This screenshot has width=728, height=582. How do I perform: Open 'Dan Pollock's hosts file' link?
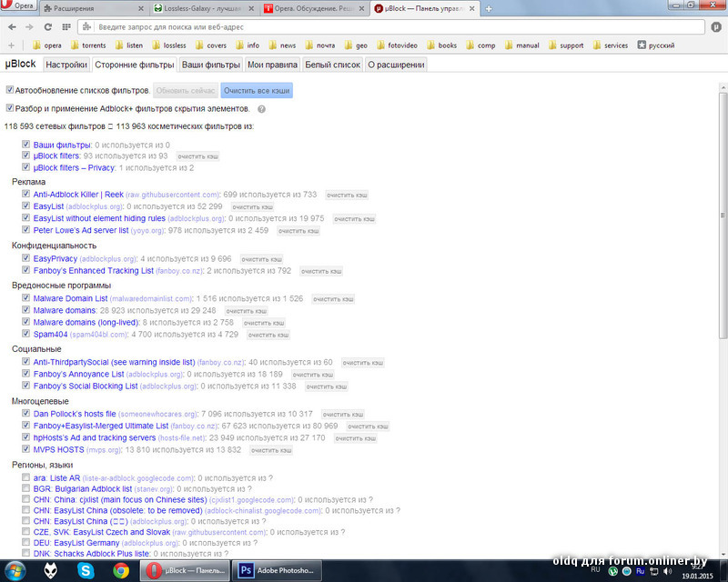[75, 414]
